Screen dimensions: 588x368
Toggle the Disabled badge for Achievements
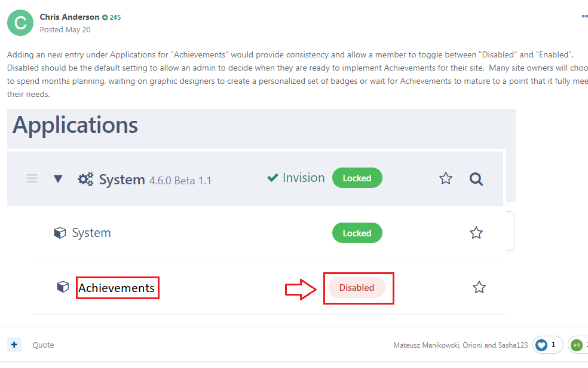tap(357, 288)
